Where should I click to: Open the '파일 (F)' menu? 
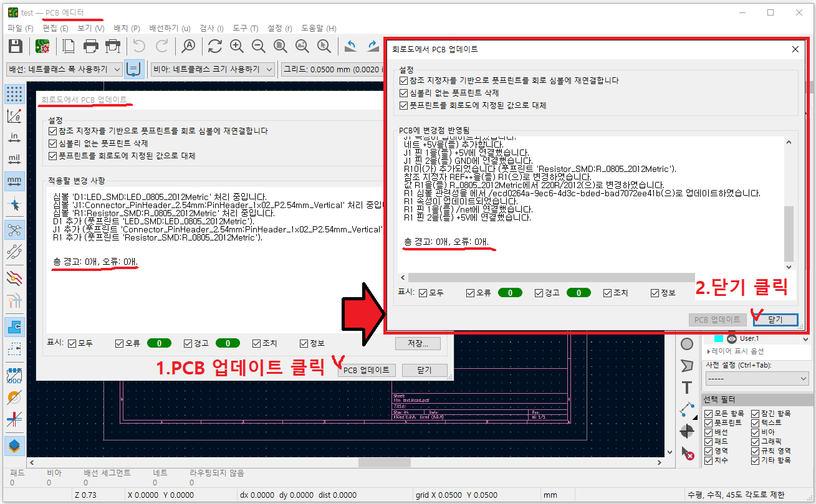21,28
